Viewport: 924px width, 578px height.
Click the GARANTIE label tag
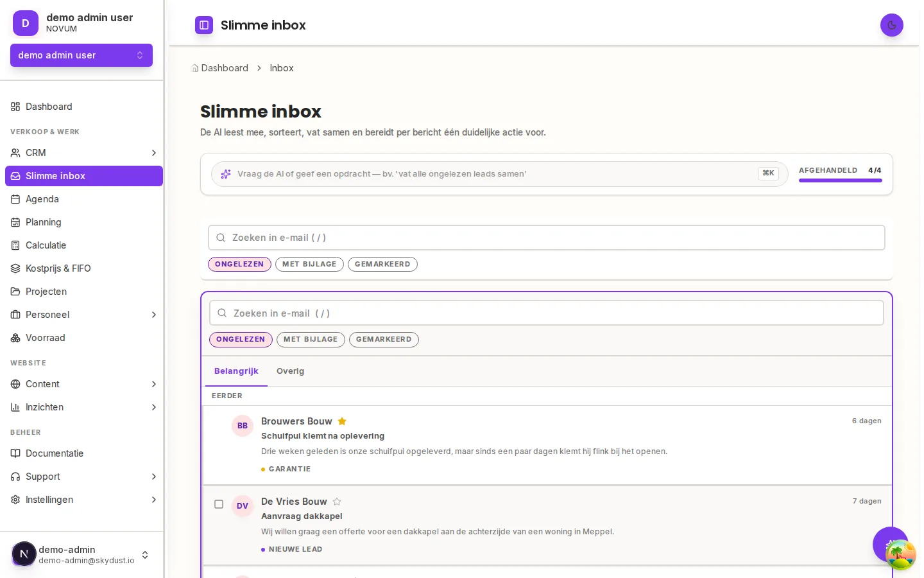pyautogui.click(x=286, y=469)
